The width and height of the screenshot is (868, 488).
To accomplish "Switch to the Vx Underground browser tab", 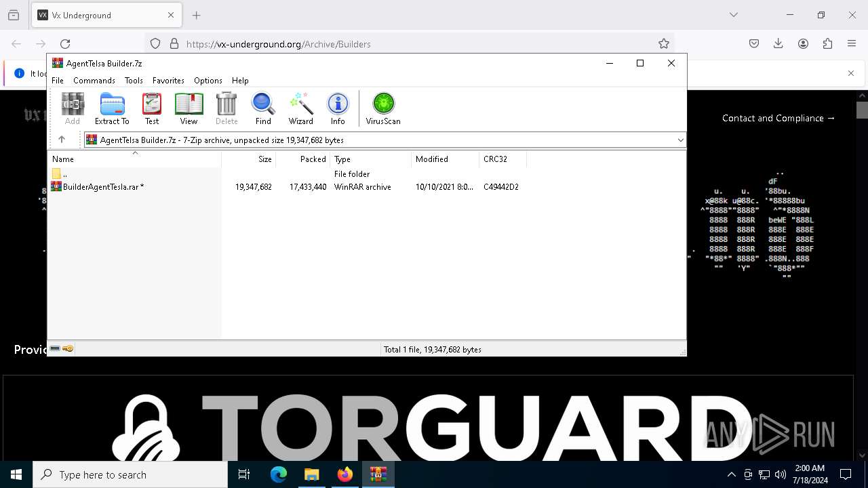I will click(106, 15).
